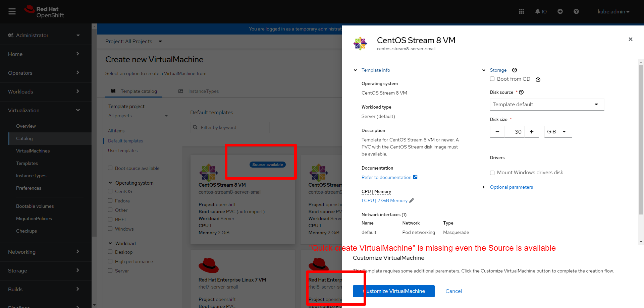Open Virtualization Overview page

point(26,126)
